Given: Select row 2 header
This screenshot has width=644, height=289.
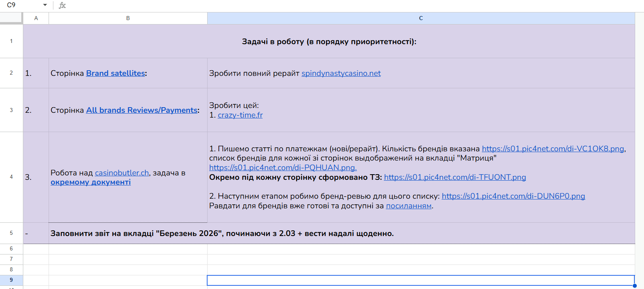Looking at the screenshot, I should point(11,73).
